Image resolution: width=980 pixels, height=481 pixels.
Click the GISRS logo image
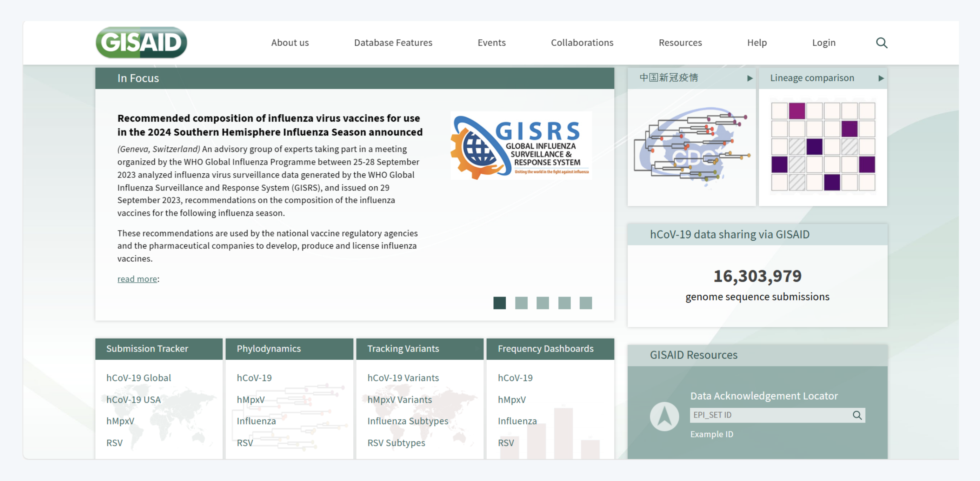pos(520,146)
